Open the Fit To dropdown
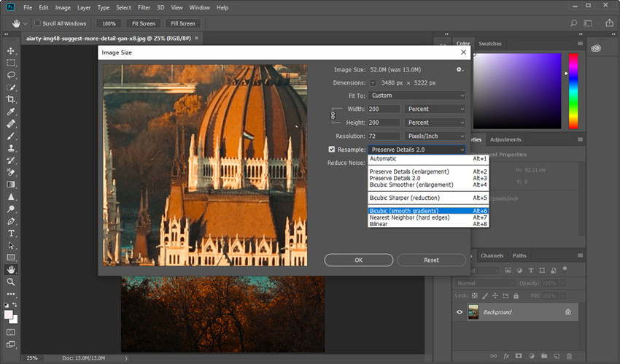 pyautogui.click(x=416, y=96)
